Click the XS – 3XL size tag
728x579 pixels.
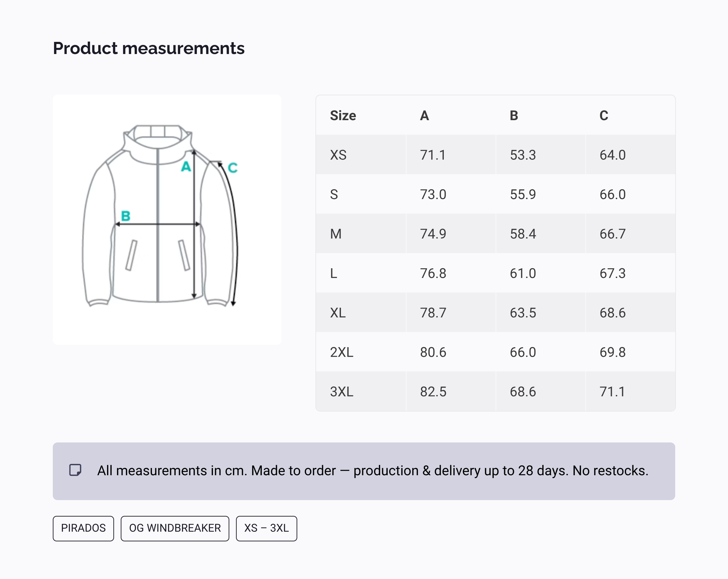point(266,528)
